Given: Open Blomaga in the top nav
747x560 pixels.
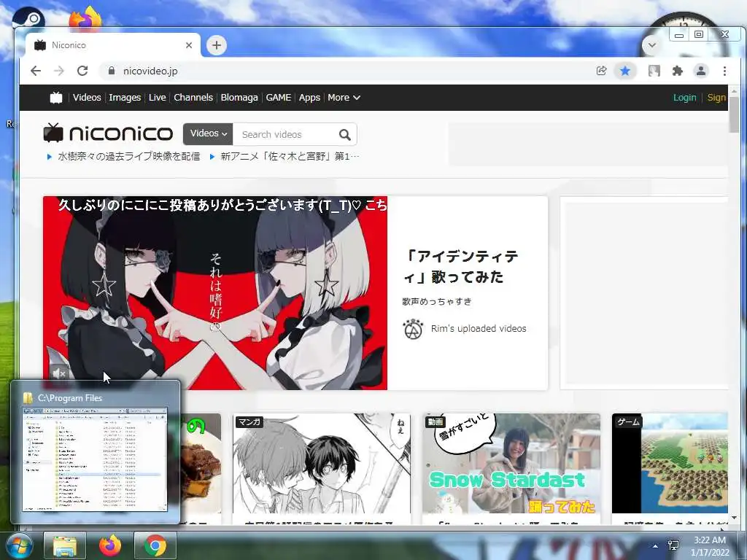Looking at the screenshot, I should tap(239, 98).
